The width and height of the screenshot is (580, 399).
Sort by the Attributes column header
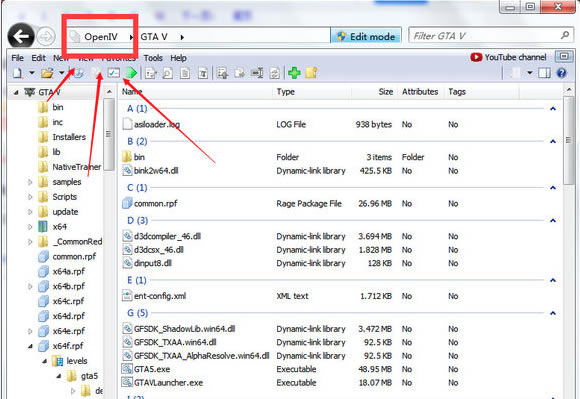(421, 92)
